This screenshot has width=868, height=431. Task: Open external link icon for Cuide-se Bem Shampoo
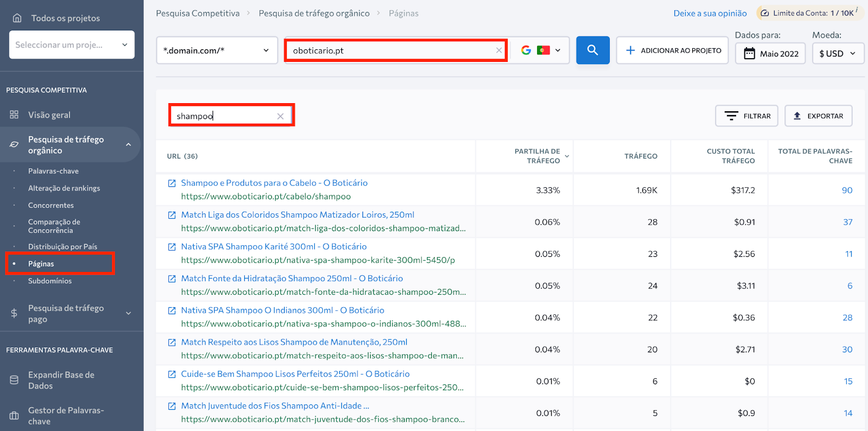pyautogui.click(x=172, y=375)
